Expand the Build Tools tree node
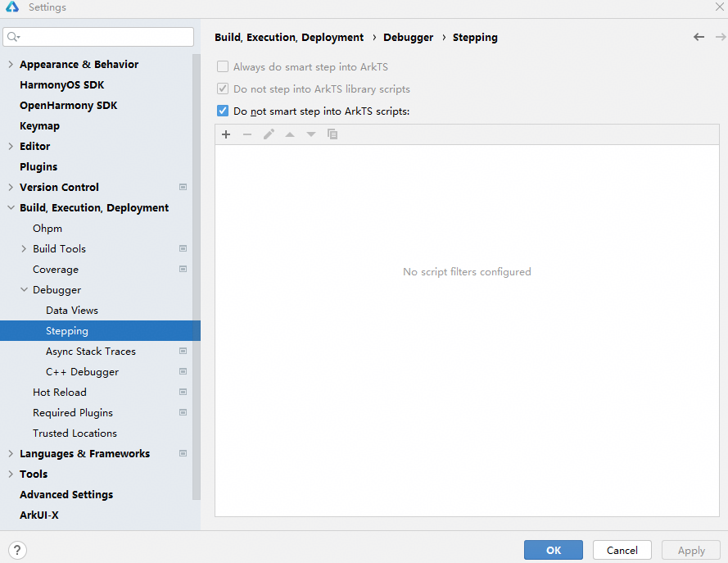 pos(24,249)
